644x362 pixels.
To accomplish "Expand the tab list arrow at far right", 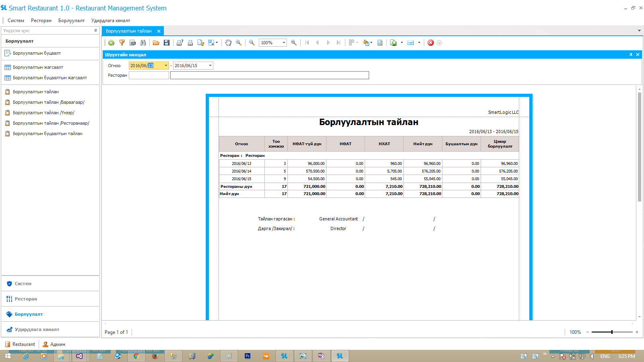I will click(x=639, y=31).
